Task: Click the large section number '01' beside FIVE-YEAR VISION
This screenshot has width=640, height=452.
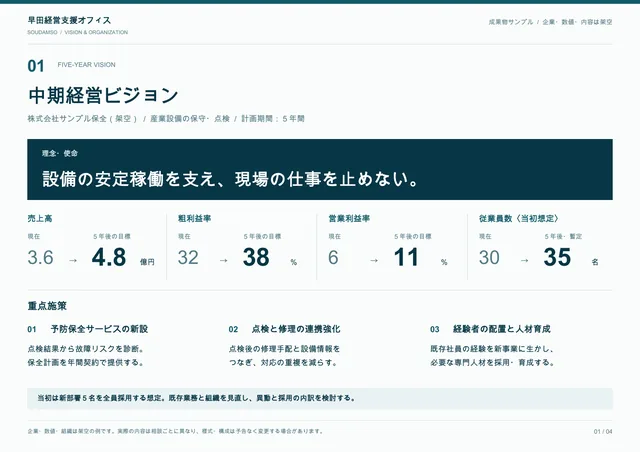Action: coord(36,66)
